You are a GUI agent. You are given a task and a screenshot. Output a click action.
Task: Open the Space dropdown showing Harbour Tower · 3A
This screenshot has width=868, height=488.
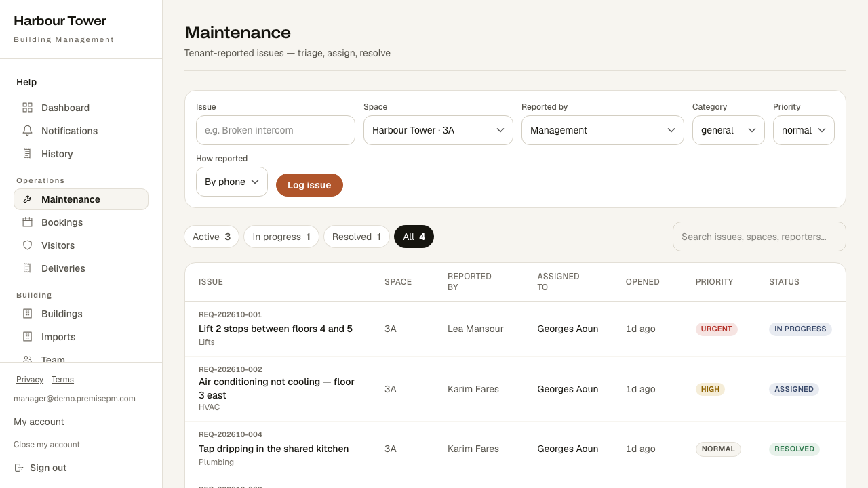438,130
